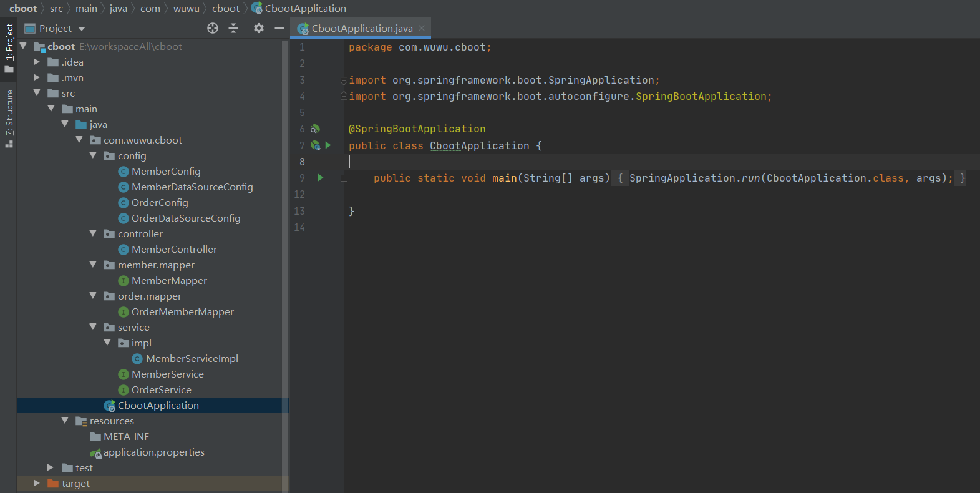The width and height of the screenshot is (980, 493).
Task: Collapse the config package
Action: (x=93, y=155)
